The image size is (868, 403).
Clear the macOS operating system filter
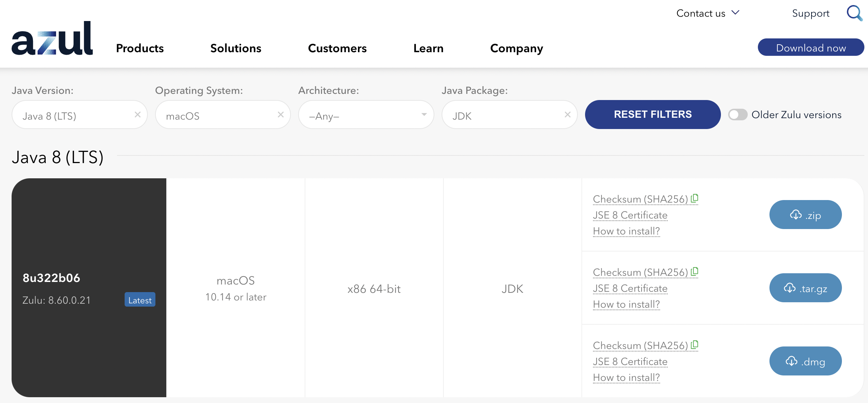(x=281, y=115)
